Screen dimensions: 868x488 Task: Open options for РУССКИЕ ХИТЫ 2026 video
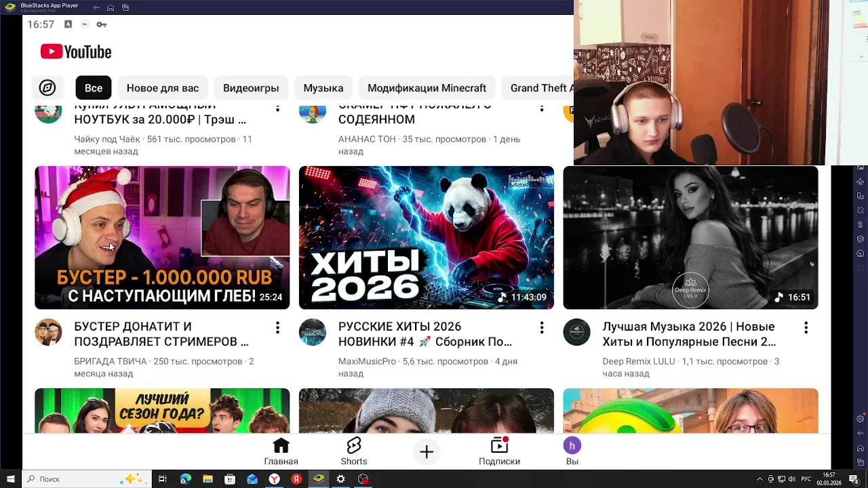pyautogui.click(x=541, y=328)
